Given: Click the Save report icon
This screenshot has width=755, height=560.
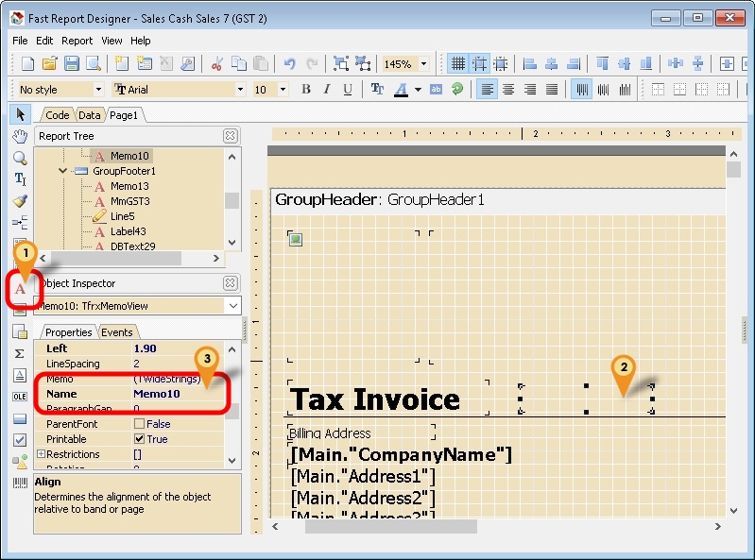Looking at the screenshot, I should coord(72,64).
